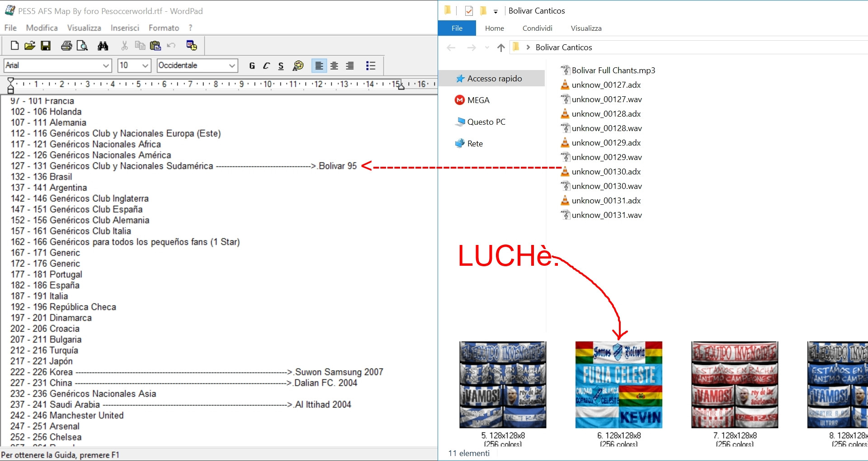Click the Find binoculars icon
868x461 pixels.
pyautogui.click(x=103, y=46)
